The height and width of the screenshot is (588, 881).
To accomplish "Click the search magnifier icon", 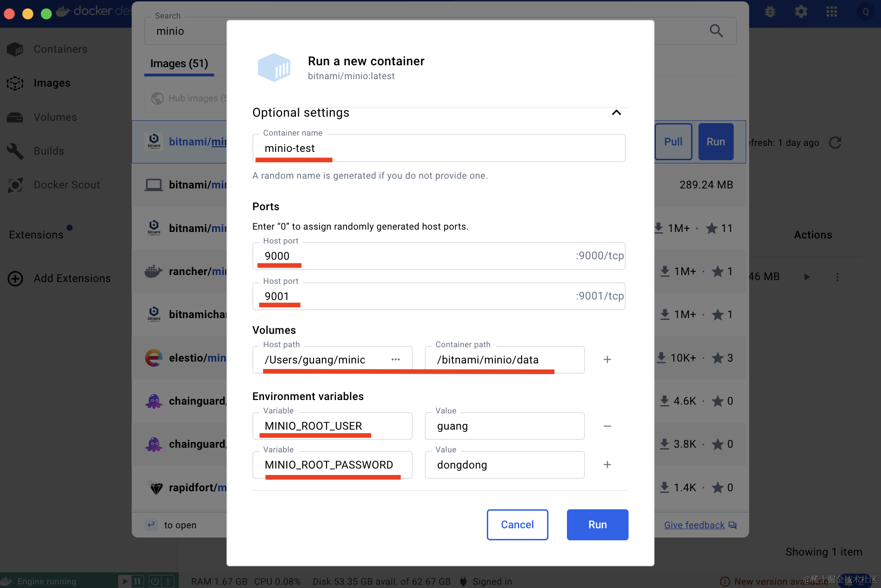I will pos(716,31).
